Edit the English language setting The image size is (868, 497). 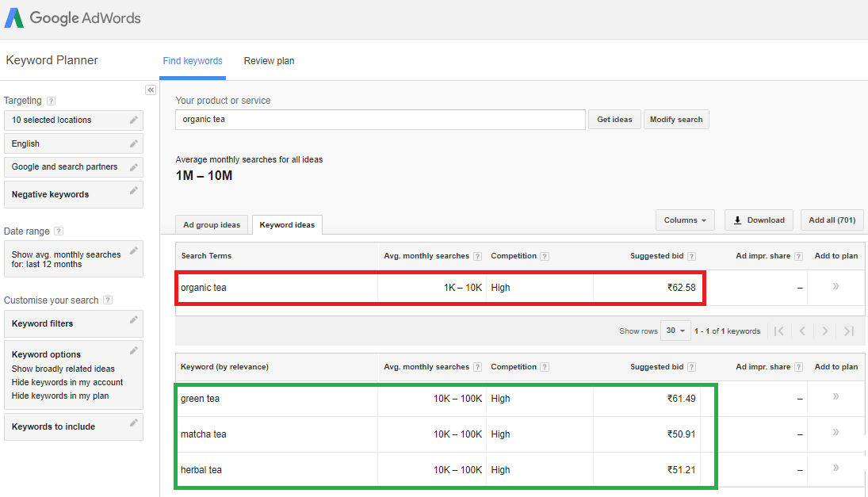coord(133,143)
